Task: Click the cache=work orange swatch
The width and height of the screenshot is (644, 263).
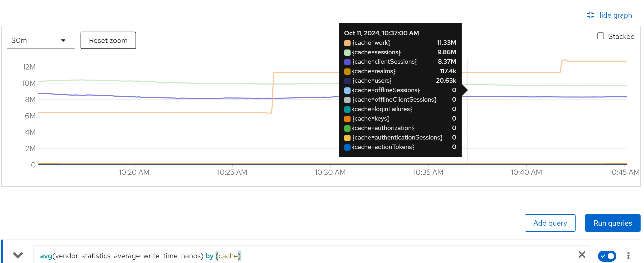Action: (347, 43)
